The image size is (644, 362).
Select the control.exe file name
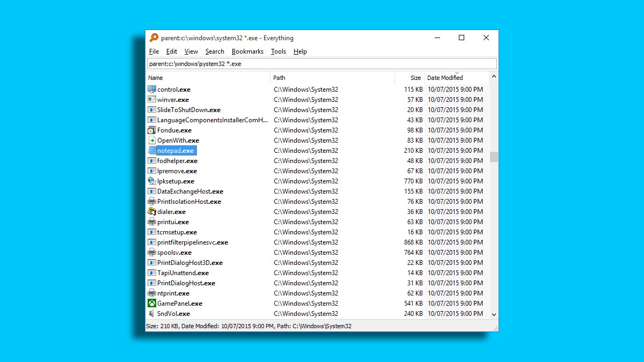174,90
